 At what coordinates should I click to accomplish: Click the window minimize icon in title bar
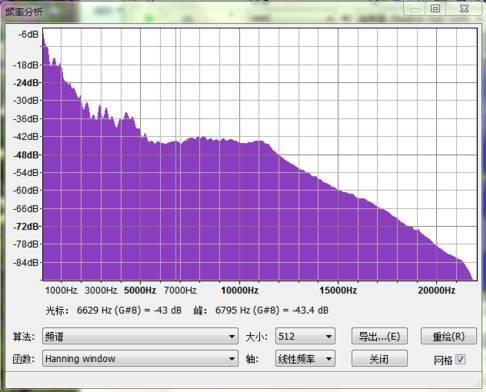[x=414, y=9]
